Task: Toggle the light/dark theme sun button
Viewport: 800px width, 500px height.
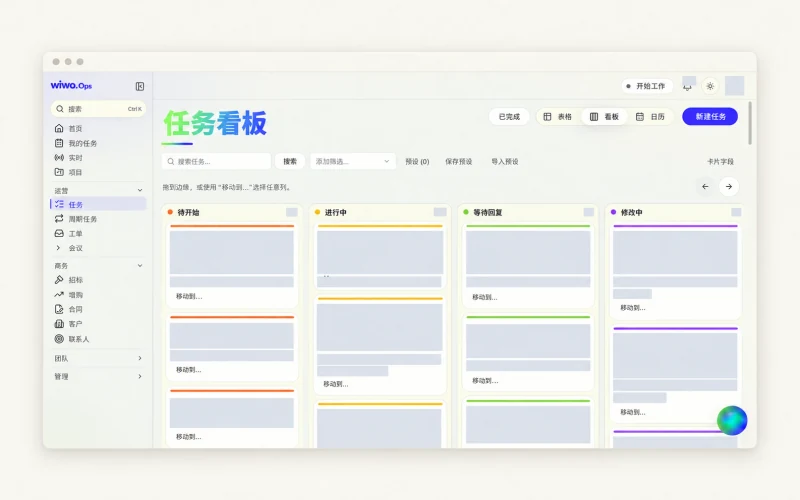Action: click(710, 86)
